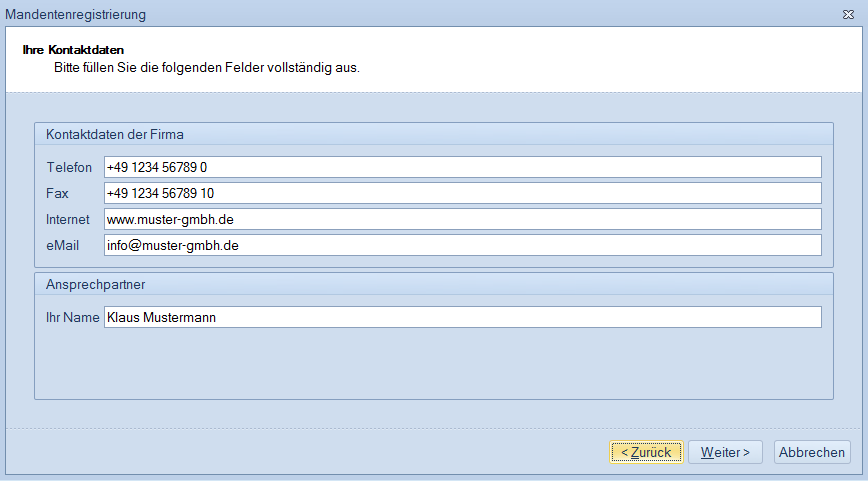Click into the Telefon input field
Image resolution: width=868 pixels, height=481 pixels.
(462, 167)
